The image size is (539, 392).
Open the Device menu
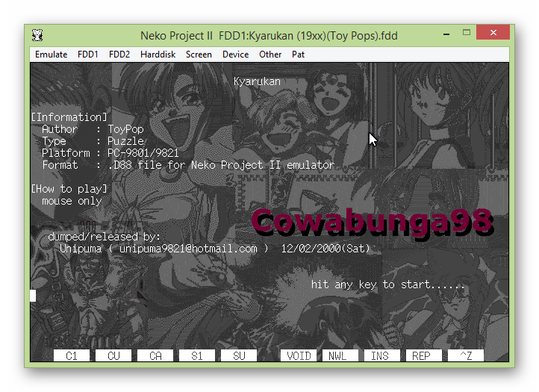235,55
